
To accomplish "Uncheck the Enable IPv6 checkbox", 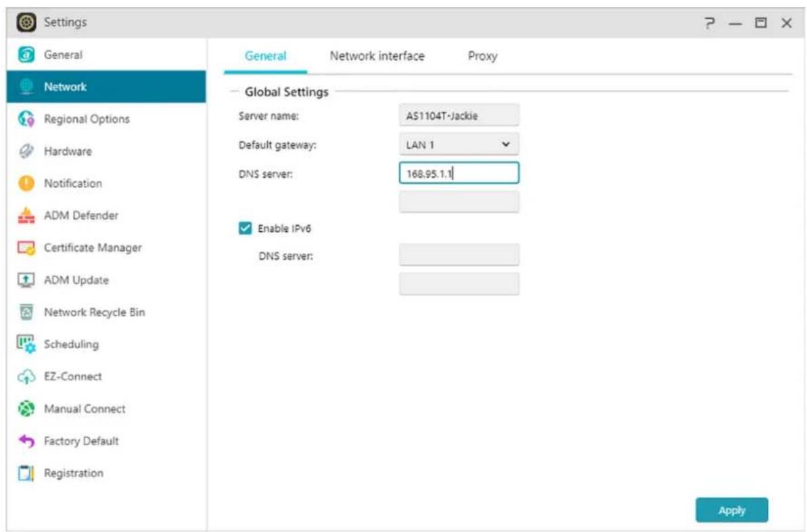I will (x=245, y=228).
